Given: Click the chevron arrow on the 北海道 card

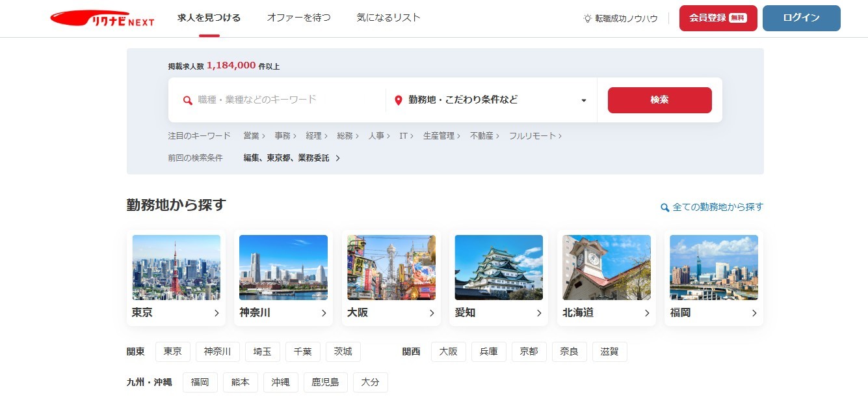Looking at the screenshot, I should pyautogui.click(x=646, y=313).
